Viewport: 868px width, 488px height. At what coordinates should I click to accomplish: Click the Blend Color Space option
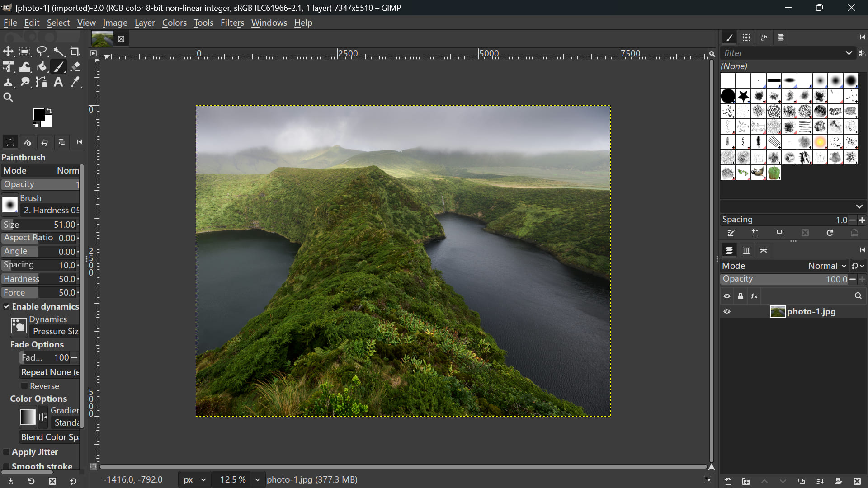49,437
